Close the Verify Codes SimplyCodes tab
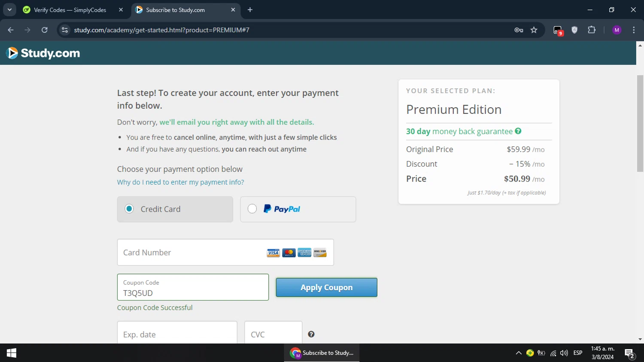The height and width of the screenshot is (362, 644). click(x=121, y=10)
